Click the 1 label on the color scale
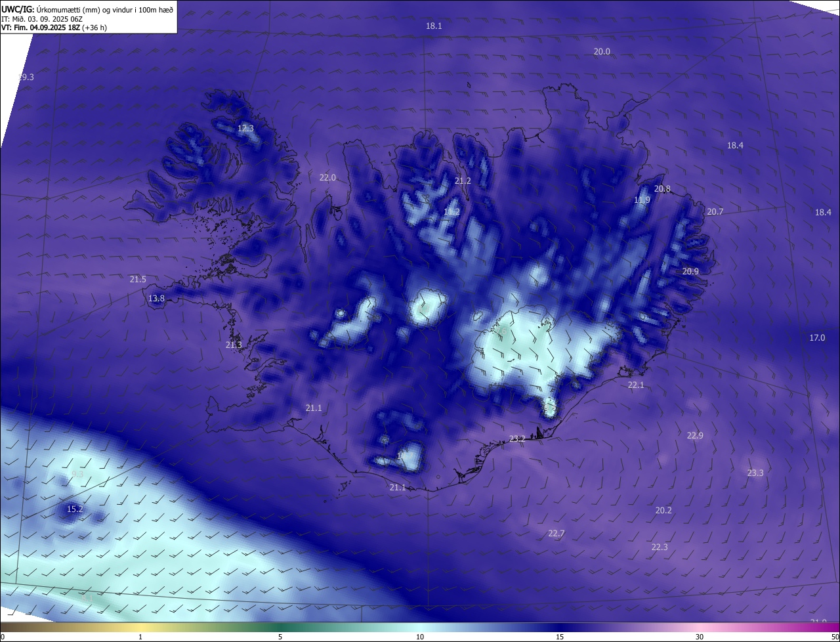Viewport: 840px width, 642px height. pos(140,637)
